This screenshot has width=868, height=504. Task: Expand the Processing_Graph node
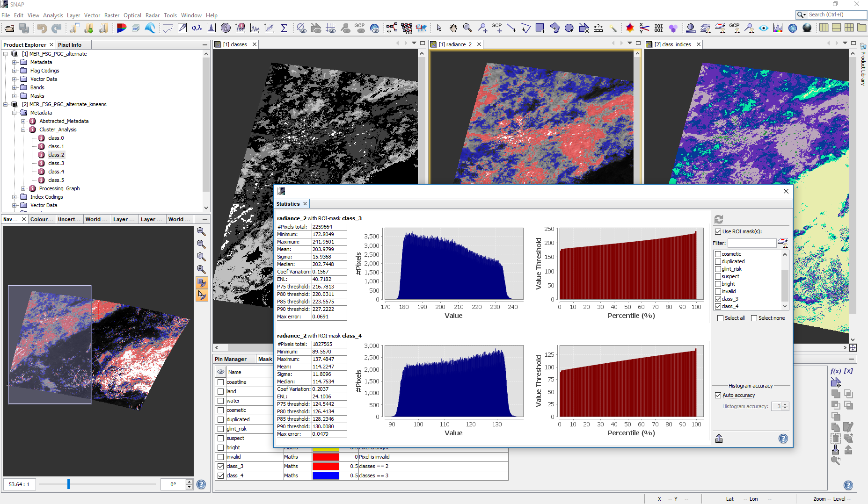coord(23,188)
